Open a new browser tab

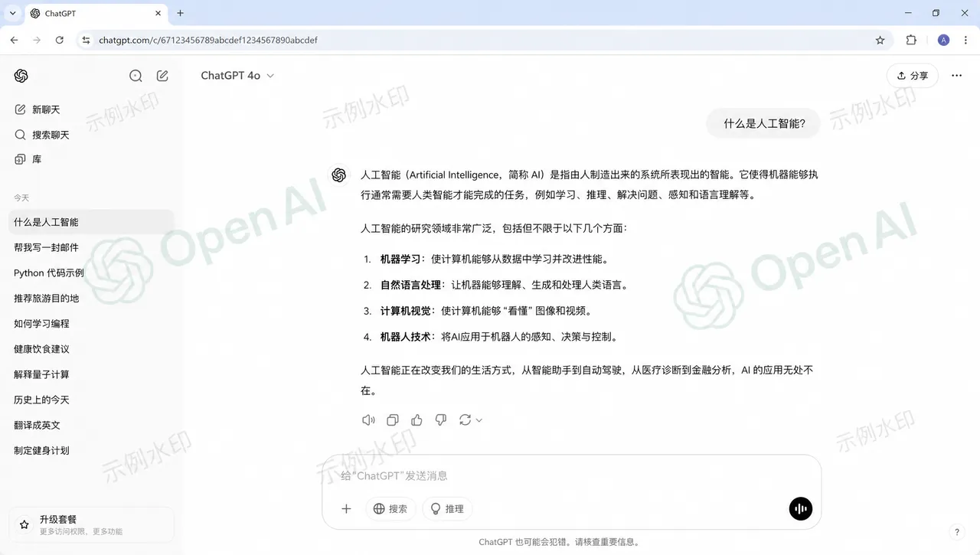pos(181,13)
